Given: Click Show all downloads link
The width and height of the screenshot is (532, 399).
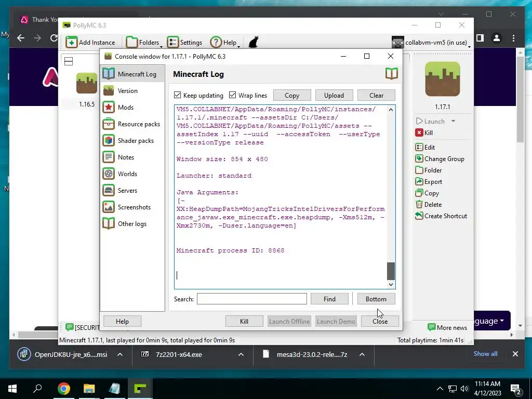Looking at the screenshot, I should pyautogui.click(x=485, y=354).
